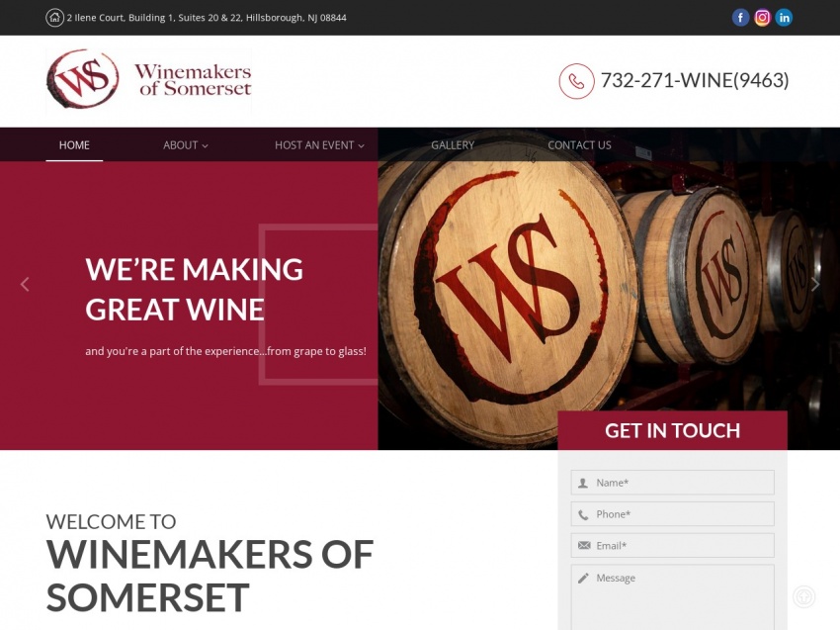The height and width of the screenshot is (630, 840).
Task: Focus the Name* input field
Action: pyautogui.click(x=672, y=483)
